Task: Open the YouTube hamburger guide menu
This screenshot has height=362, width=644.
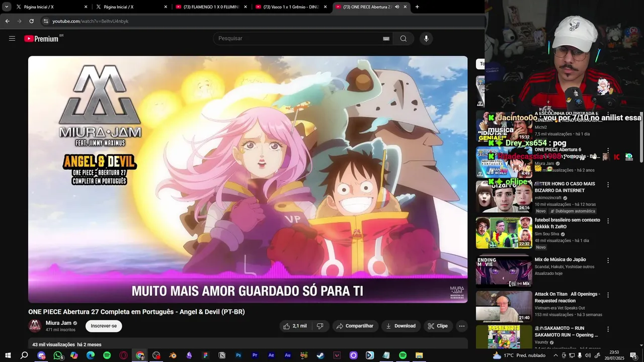Action: (12, 38)
